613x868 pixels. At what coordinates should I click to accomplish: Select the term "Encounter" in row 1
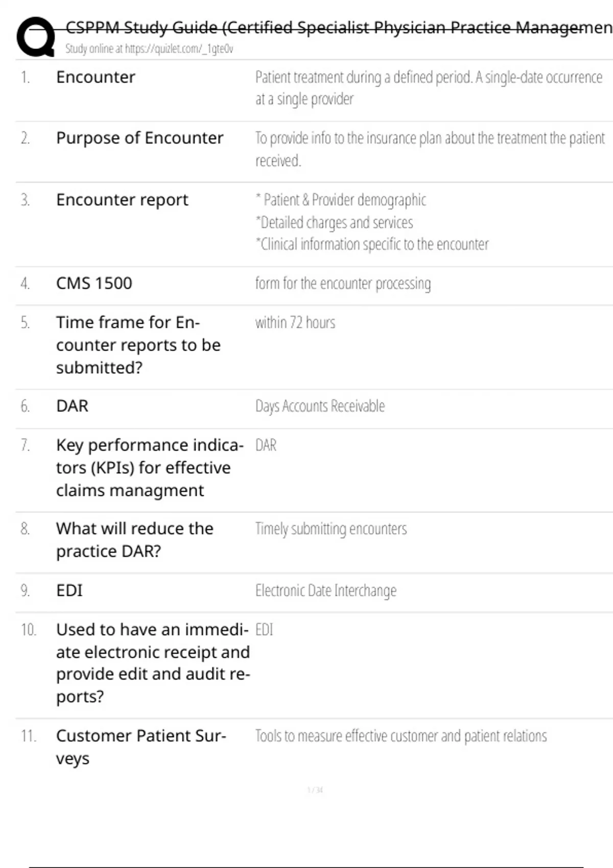click(x=96, y=77)
